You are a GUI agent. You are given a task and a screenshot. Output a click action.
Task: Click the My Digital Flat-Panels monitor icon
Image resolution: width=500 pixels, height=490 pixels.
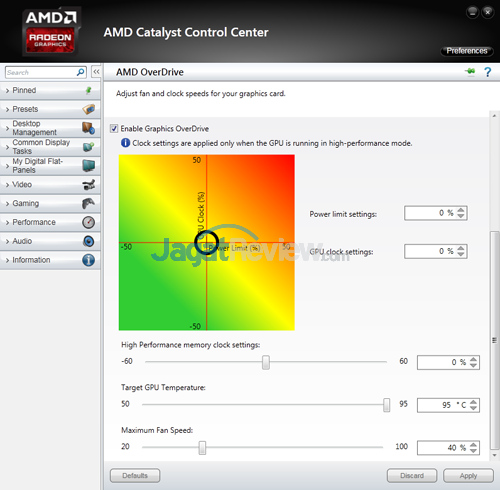click(x=89, y=166)
